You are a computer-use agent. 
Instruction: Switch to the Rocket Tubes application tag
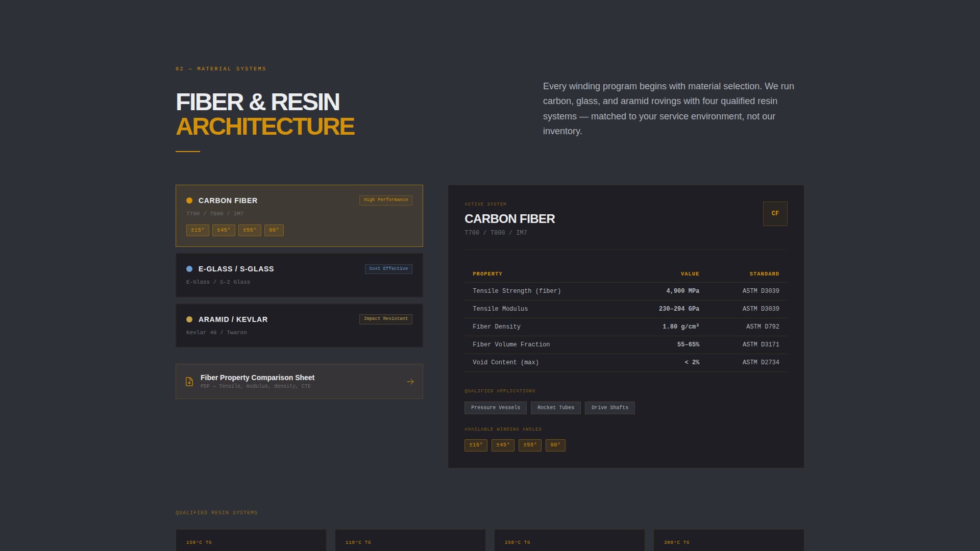tap(555, 408)
